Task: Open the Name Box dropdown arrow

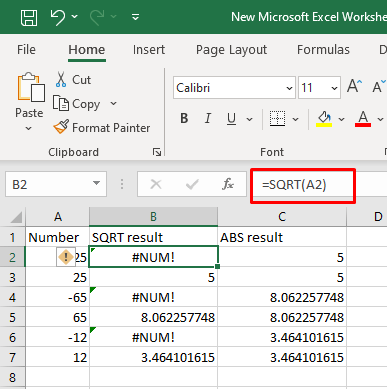Action: click(x=96, y=183)
